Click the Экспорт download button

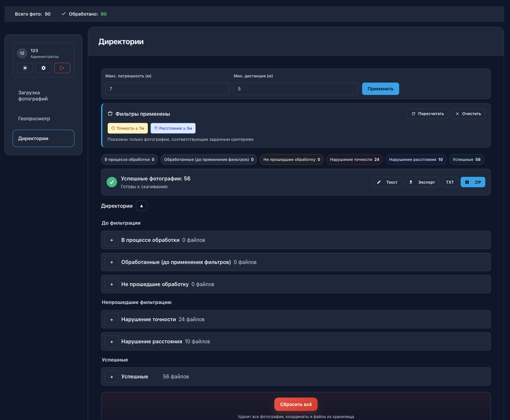click(x=422, y=182)
